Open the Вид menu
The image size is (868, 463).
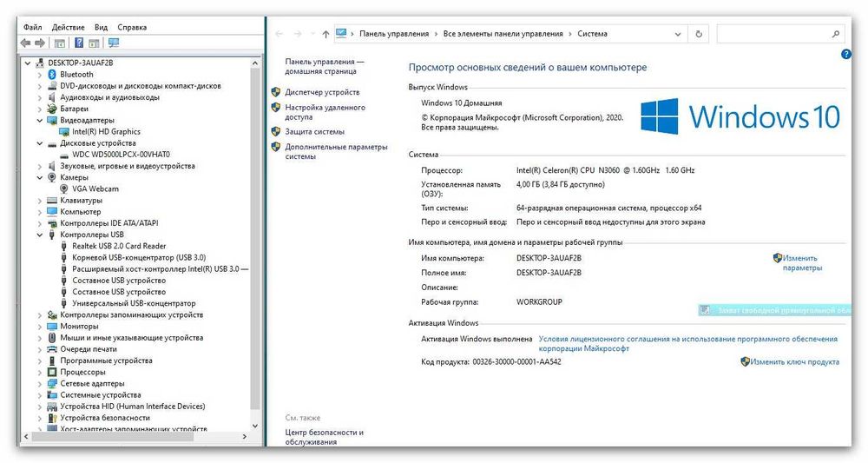click(101, 27)
